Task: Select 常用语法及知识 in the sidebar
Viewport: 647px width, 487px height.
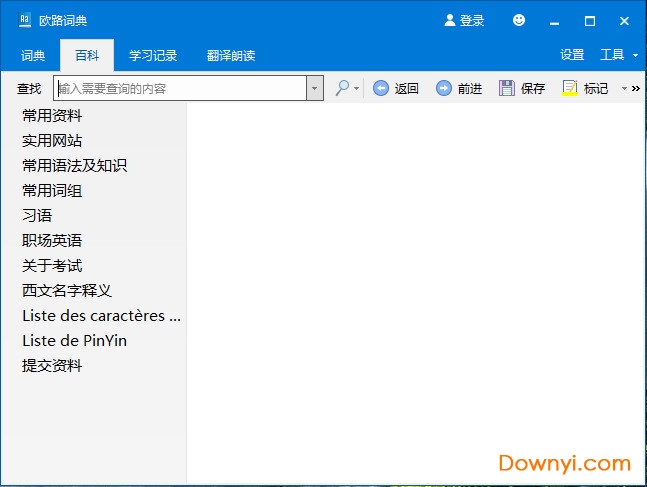Action: 75,165
